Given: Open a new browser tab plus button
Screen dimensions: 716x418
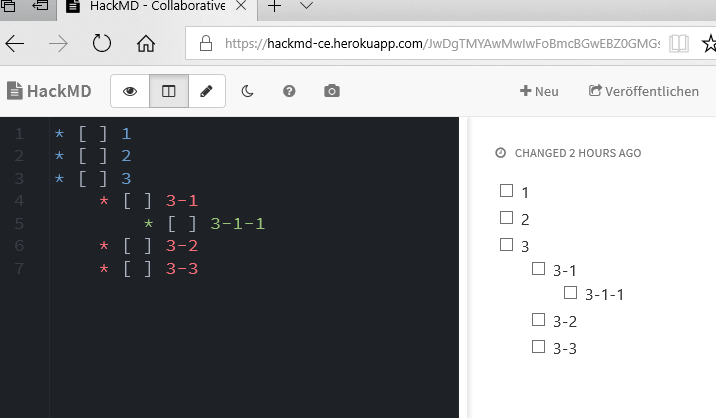Looking at the screenshot, I should (274, 6).
